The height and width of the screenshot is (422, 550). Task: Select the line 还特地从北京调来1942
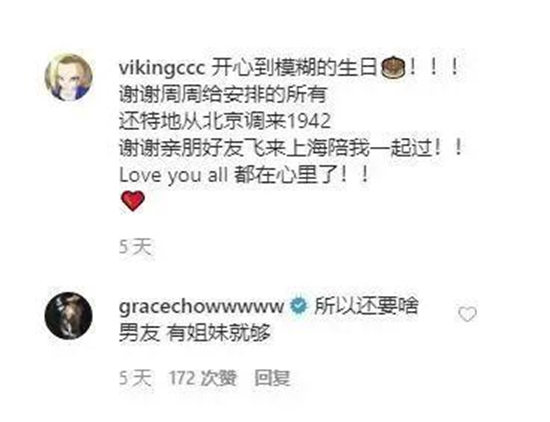225,121
